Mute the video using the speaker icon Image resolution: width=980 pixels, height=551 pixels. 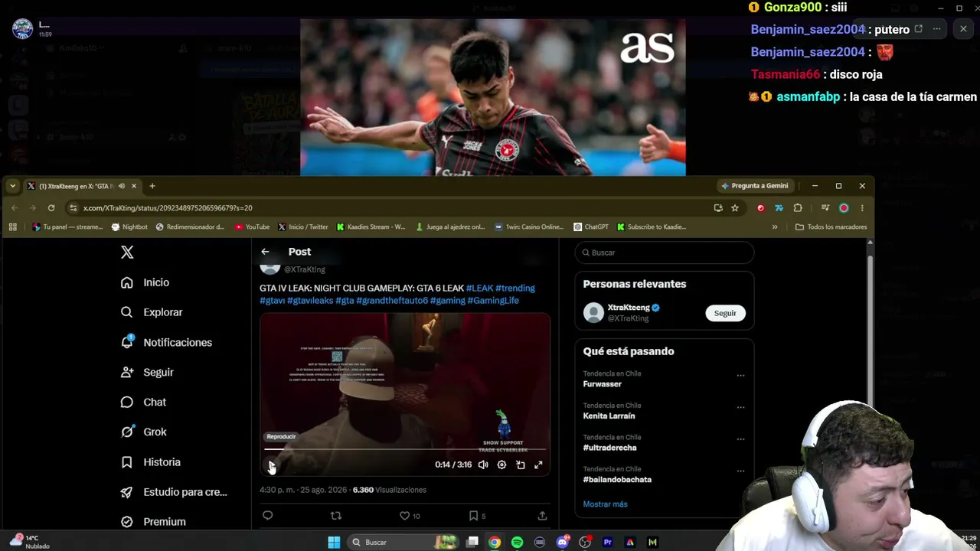pos(483,465)
